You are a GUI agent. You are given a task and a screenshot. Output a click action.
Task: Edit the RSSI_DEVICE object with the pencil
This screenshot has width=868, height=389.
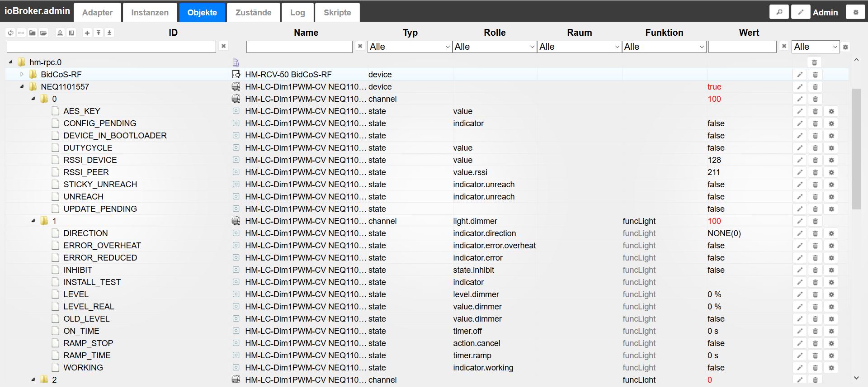point(800,160)
